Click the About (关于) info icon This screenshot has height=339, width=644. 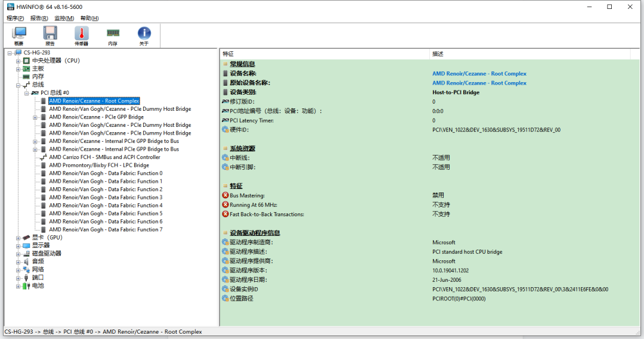144,36
